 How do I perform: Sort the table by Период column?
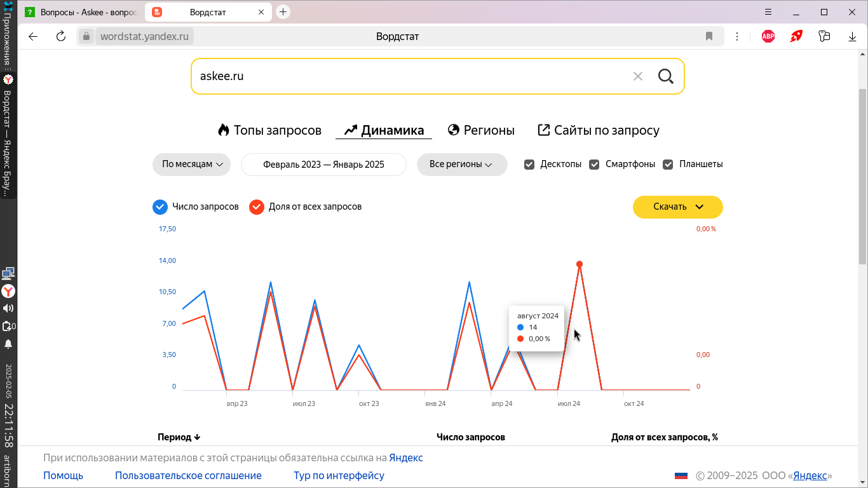point(179,437)
